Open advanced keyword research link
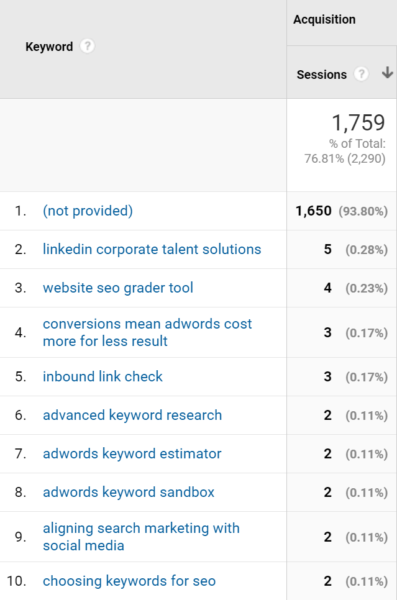The image size is (397, 600). (x=132, y=415)
